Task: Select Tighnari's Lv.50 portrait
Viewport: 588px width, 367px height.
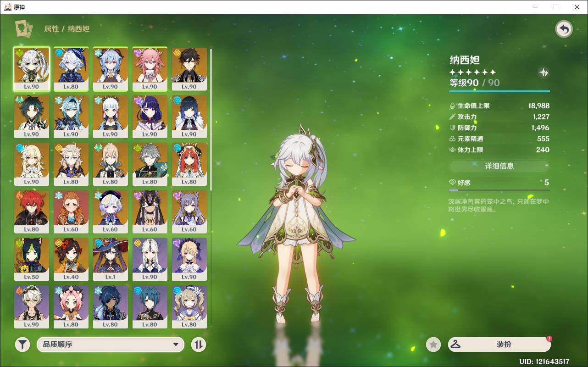Action: [x=32, y=260]
